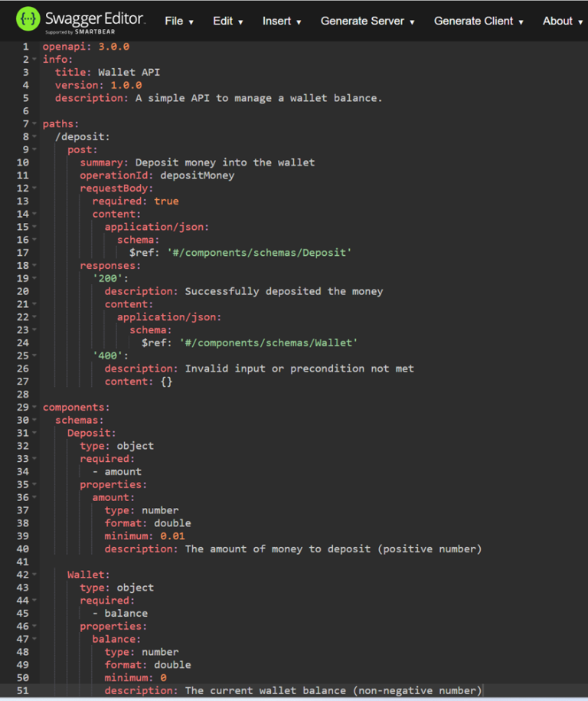
Task: Click 'minimum: 0.01' on line 39
Action: pyautogui.click(x=144, y=536)
